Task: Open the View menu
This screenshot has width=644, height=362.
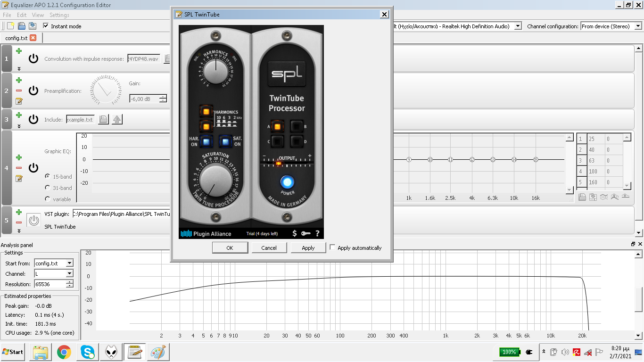Action: pos(38,15)
